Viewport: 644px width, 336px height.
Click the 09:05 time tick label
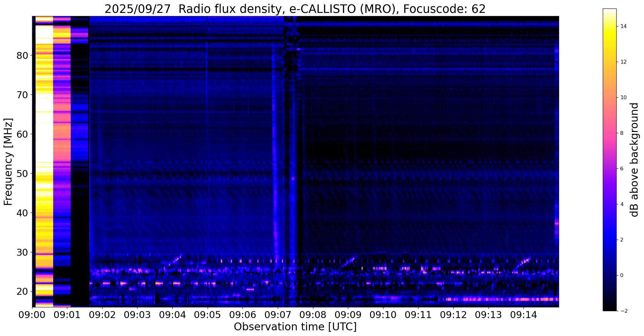[x=207, y=316]
